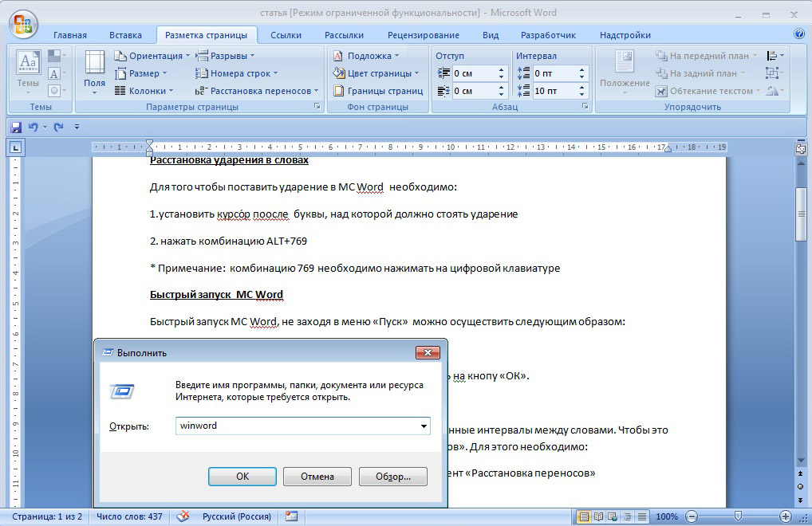Click spelling check icon in status bar

point(183,516)
